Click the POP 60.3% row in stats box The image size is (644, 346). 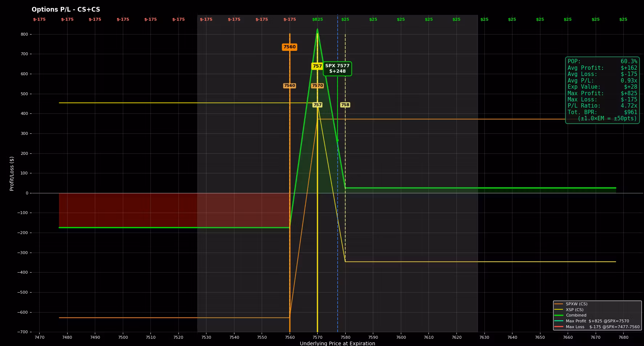[602, 61]
